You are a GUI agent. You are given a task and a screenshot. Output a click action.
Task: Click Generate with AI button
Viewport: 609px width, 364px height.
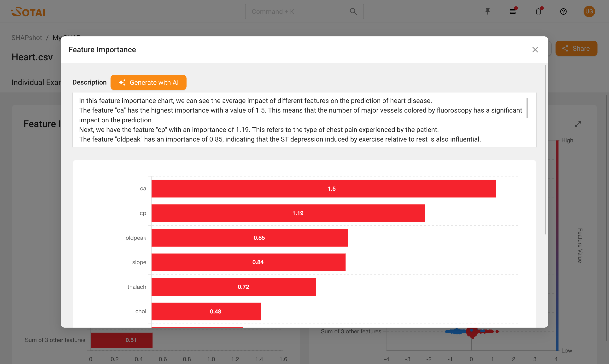pos(148,82)
